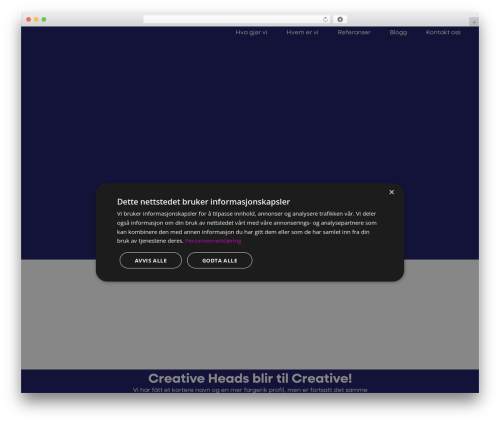Click the Creative Heads blir til Creative! heading
This screenshot has width=500, height=423.
250,378
